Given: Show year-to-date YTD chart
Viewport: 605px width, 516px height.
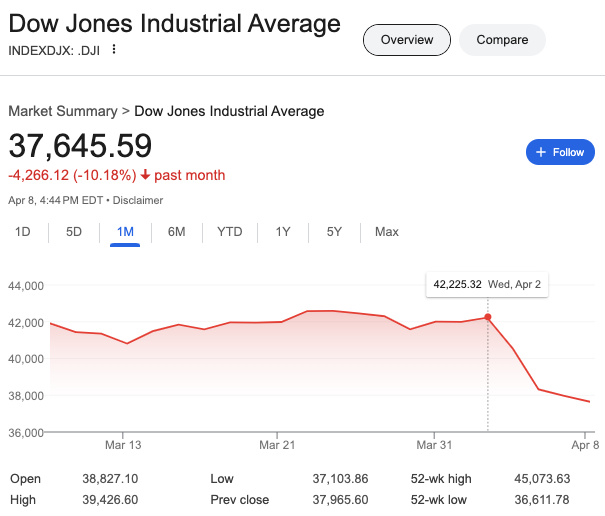Looking at the screenshot, I should [x=230, y=232].
